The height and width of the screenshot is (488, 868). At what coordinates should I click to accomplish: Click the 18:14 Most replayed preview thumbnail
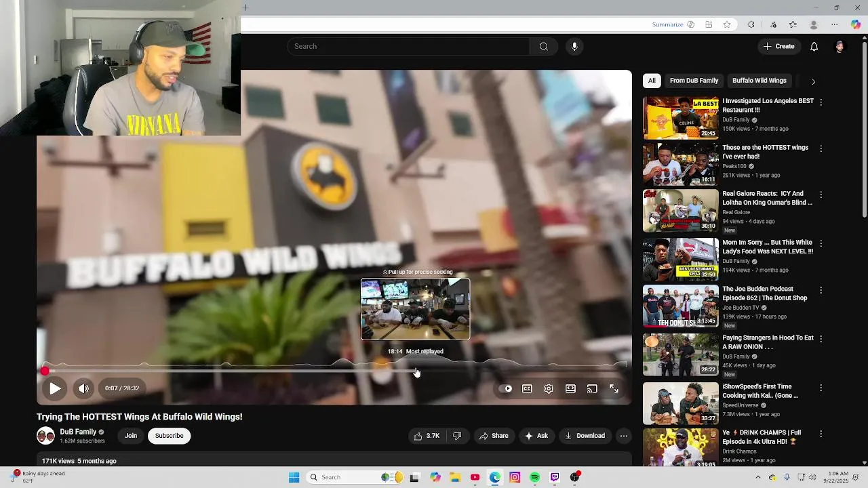click(x=415, y=309)
